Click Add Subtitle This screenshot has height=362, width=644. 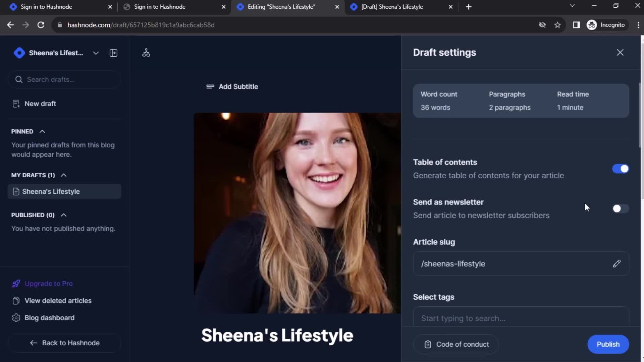[232, 86]
